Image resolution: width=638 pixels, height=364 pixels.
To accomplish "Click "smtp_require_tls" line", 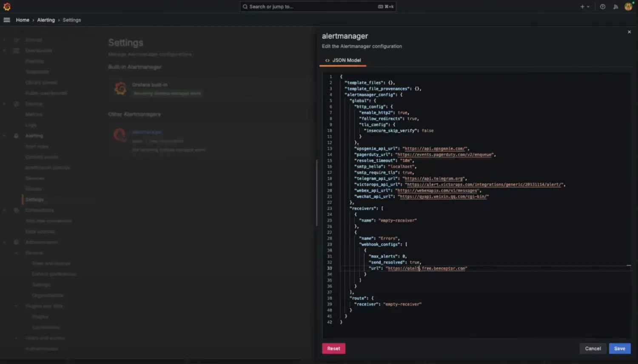I will click(x=384, y=173).
